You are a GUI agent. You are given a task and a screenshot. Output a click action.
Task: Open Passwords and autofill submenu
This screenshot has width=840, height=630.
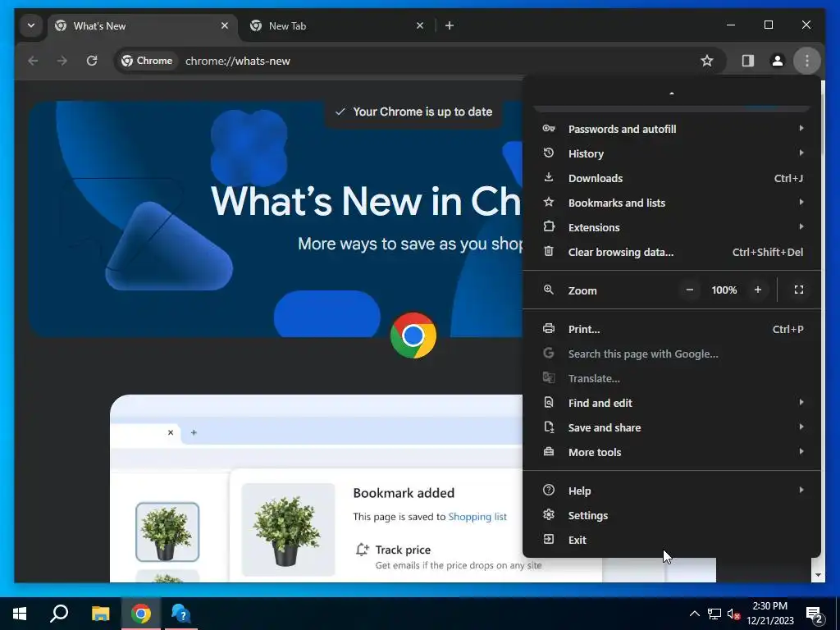672,129
